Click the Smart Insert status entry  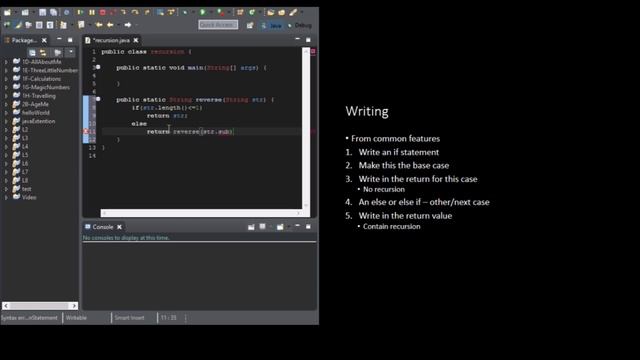(129, 318)
